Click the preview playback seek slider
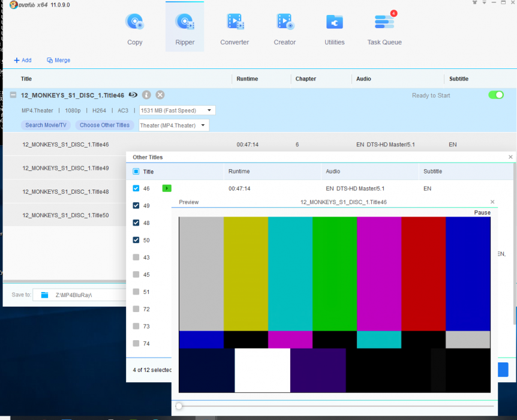The image size is (517, 420). point(336,406)
